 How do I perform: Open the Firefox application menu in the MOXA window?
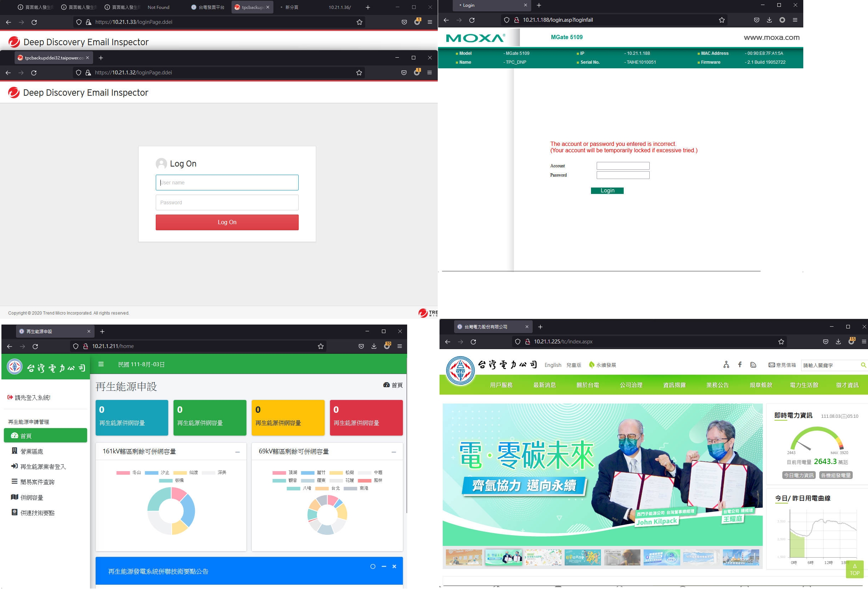click(795, 20)
